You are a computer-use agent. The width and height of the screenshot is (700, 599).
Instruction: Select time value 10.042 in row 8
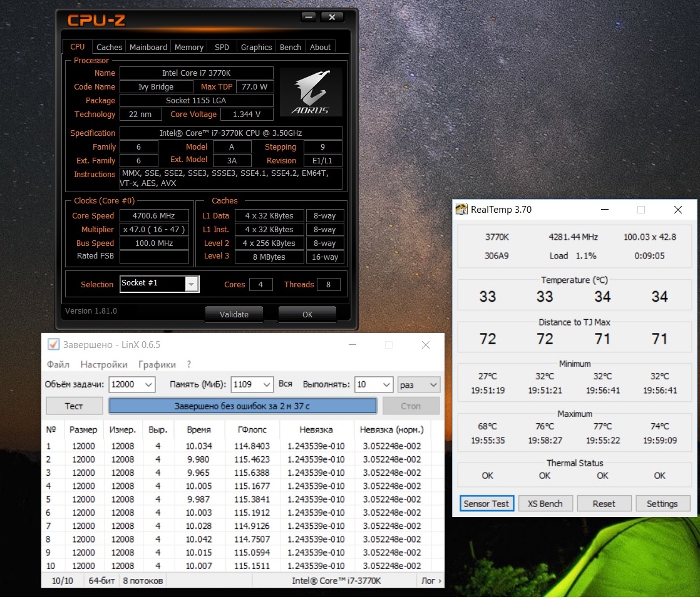[x=198, y=539]
